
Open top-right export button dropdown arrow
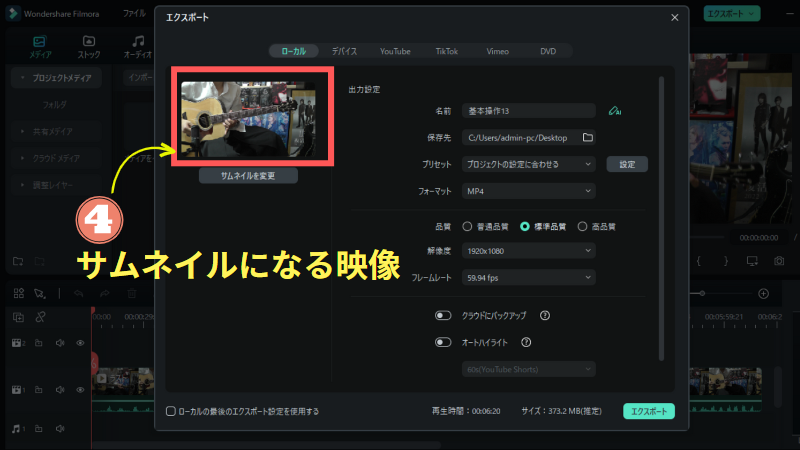click(752, 14)
